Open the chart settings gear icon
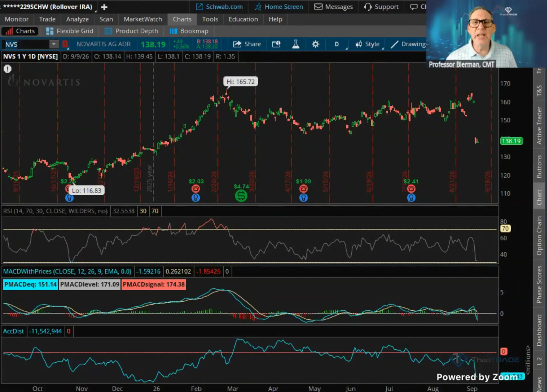547x392 pixels. tap(315, 44)
